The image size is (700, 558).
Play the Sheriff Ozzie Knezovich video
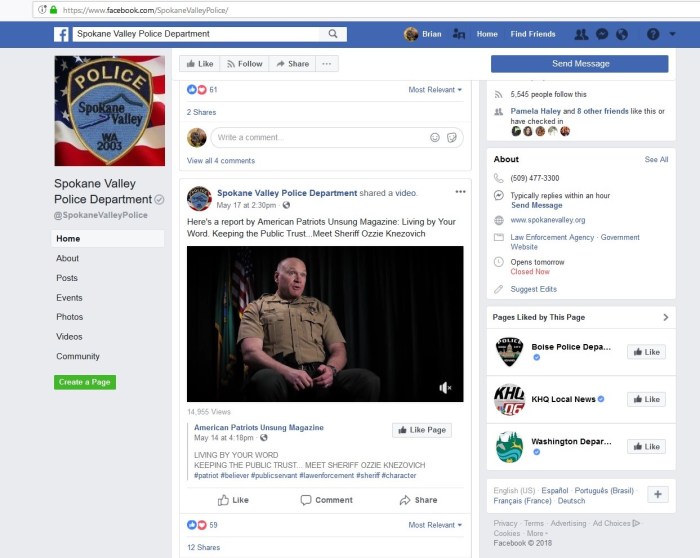coord(325,324)
